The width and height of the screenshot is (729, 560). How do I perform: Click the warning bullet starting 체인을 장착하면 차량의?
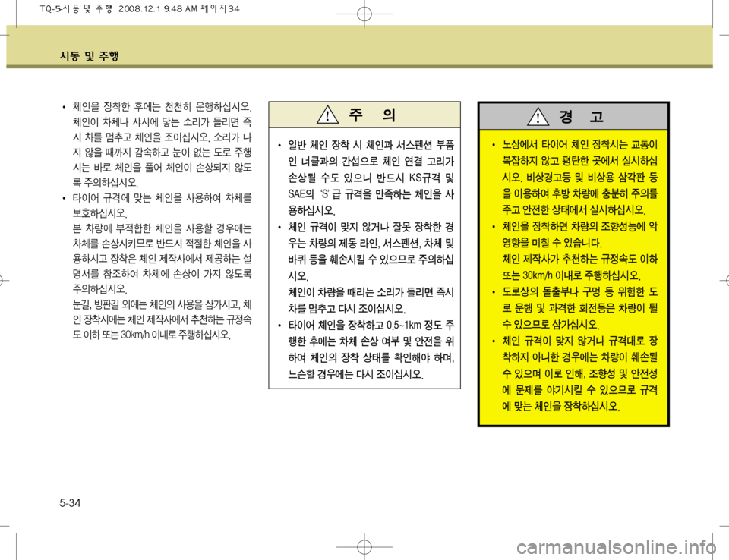pyautogui.click(x=579, y=234)
